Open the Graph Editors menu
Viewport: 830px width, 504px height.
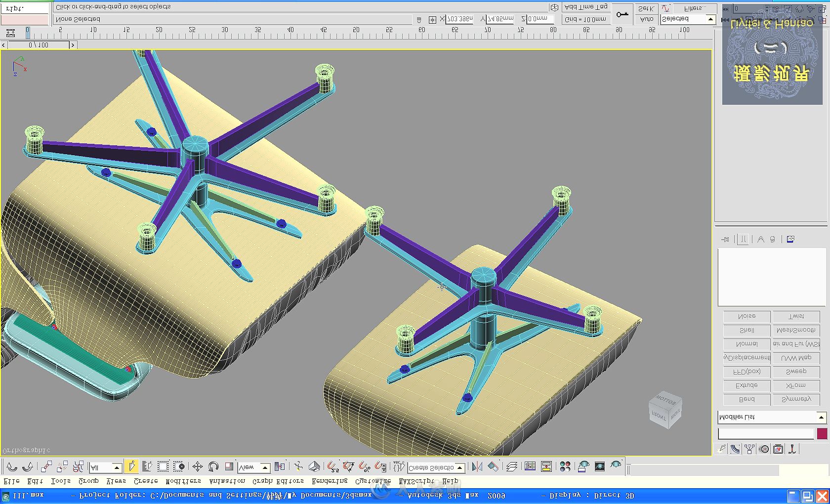(278, 481)
